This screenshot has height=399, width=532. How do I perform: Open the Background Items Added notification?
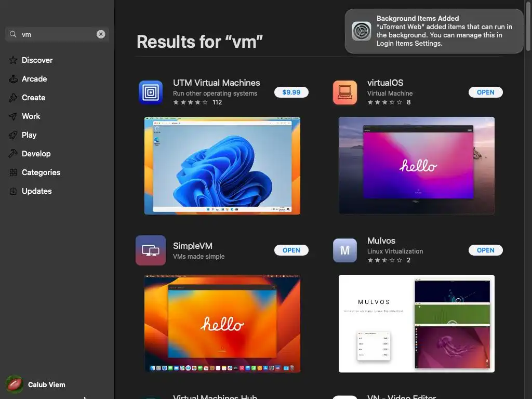[434, 31]
